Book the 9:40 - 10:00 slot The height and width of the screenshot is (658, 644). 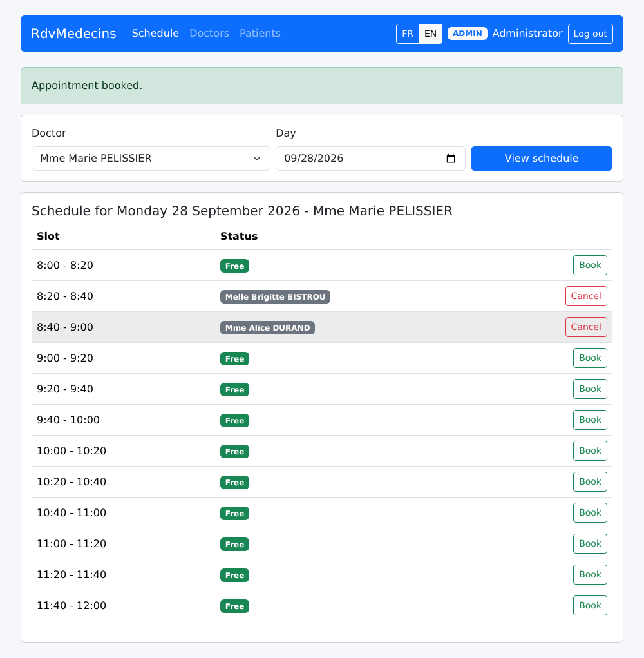[590, 420]
